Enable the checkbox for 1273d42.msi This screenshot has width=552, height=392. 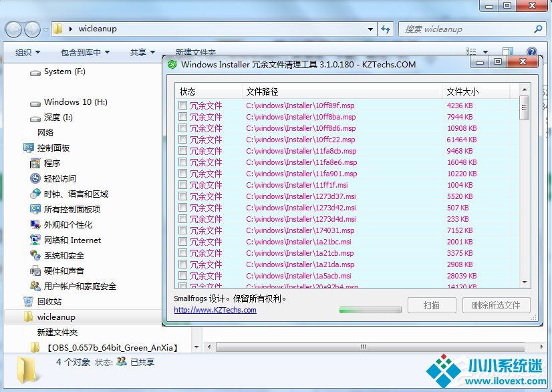click(182, 207)
